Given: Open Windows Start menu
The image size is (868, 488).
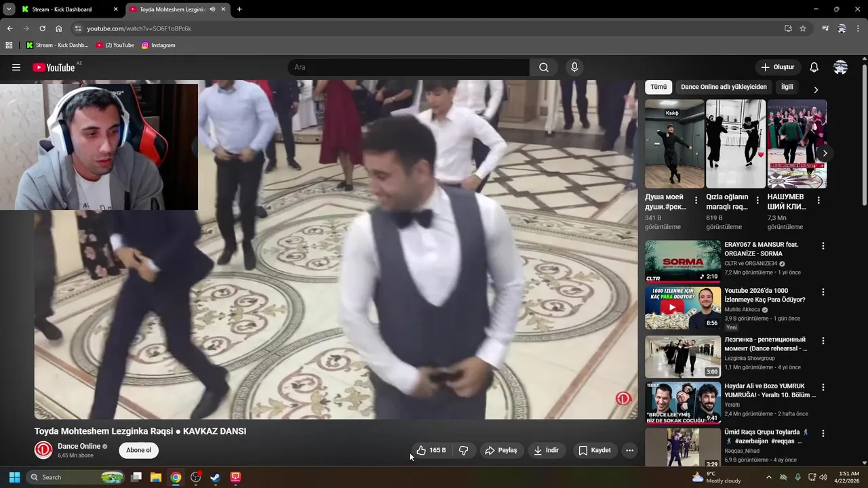Looking at the screenshot, I should pos(14,477).
